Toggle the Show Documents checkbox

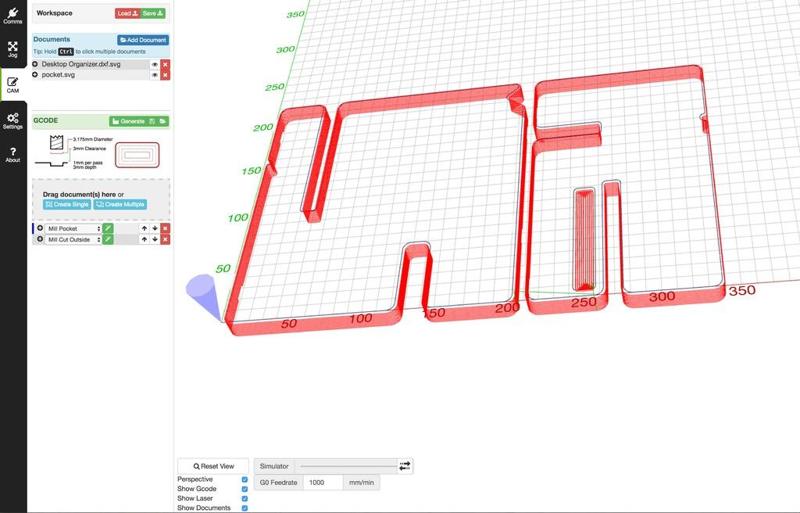tap(244, 508)
